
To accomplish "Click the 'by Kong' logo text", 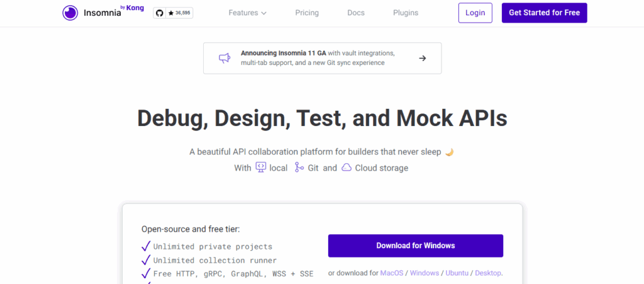I will coord(132,8).
